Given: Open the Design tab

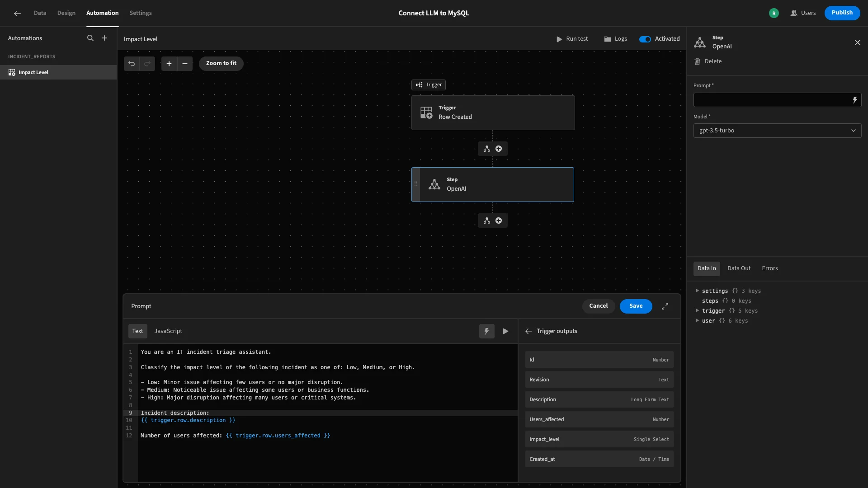Looking at the screenshot, I should point(66,13).
